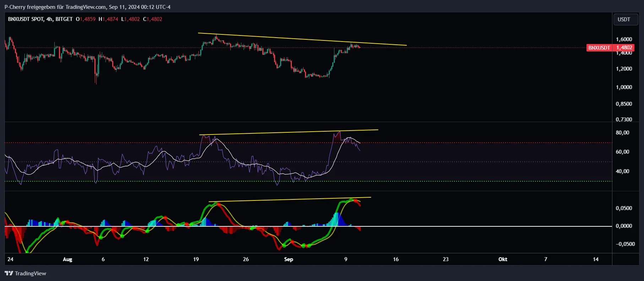Click the 12 date label on time axis

[146, 259]
